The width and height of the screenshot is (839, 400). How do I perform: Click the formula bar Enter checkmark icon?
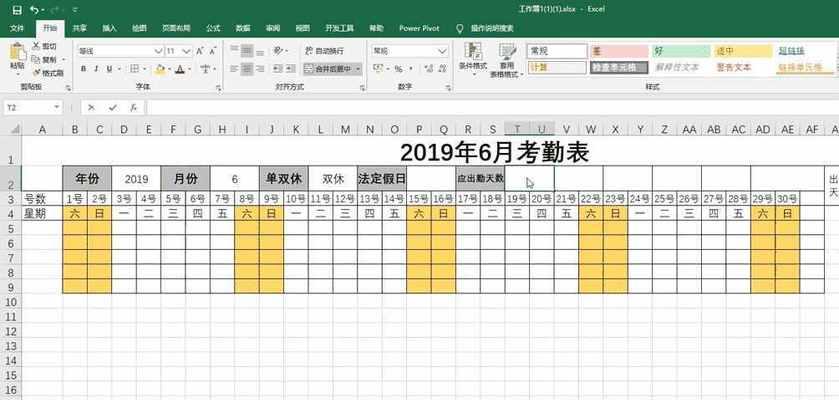pos(112,107)
